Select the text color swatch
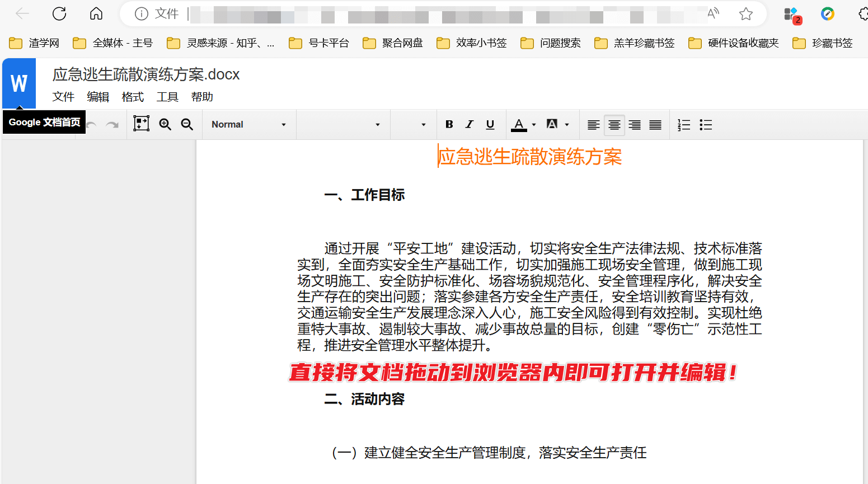The height and width of the screenshot is (484, 868). [519, 124]
